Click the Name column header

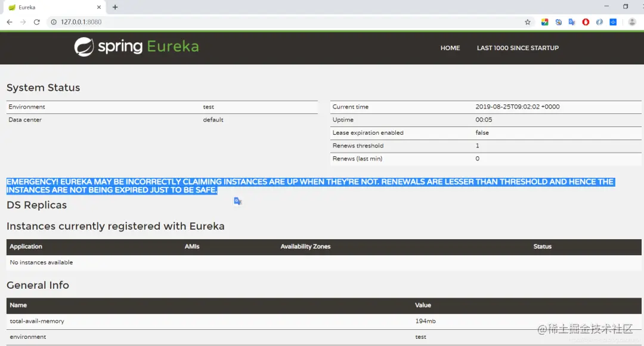point(18,305)
